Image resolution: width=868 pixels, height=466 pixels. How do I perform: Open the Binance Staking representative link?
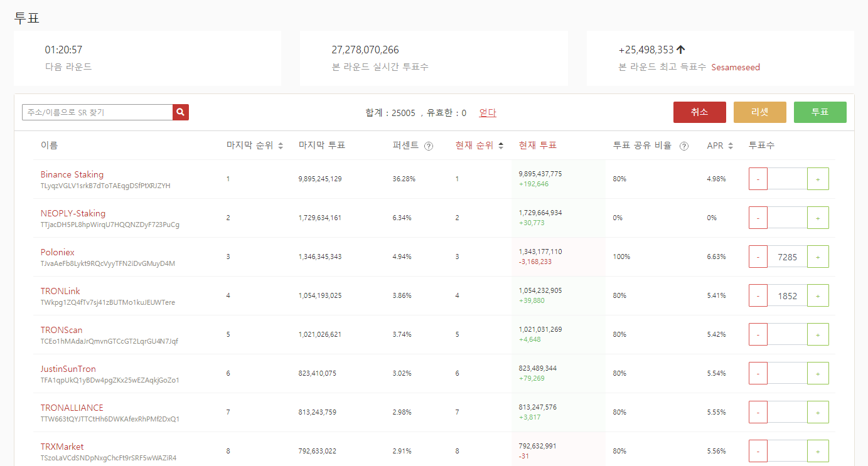point(72,174)
